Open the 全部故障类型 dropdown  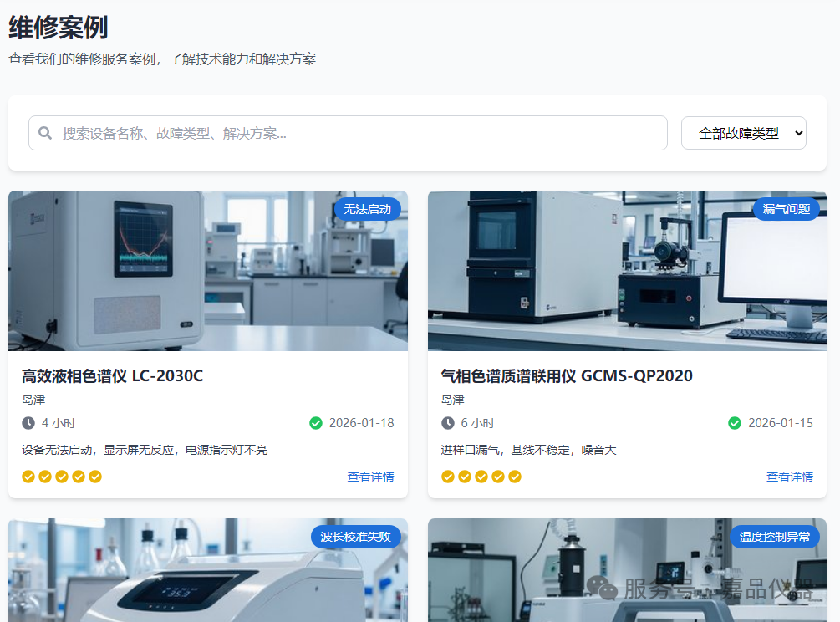click(x=744, y=133)
